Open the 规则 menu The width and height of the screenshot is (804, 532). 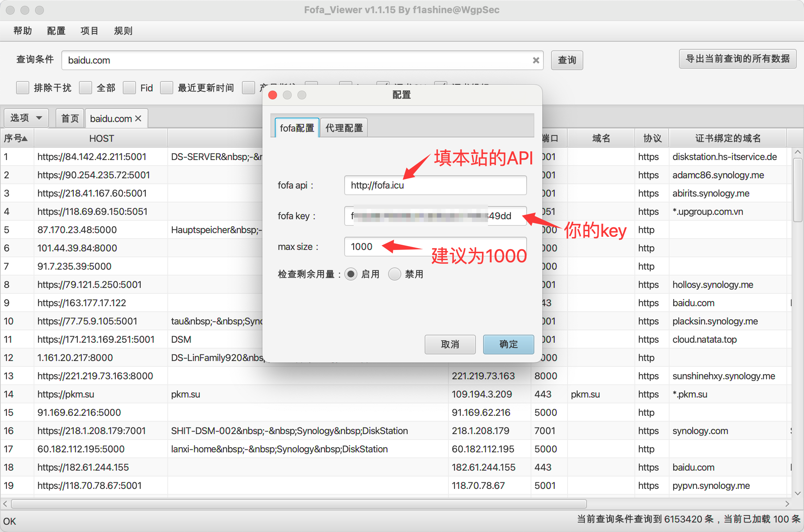[123, 31]
